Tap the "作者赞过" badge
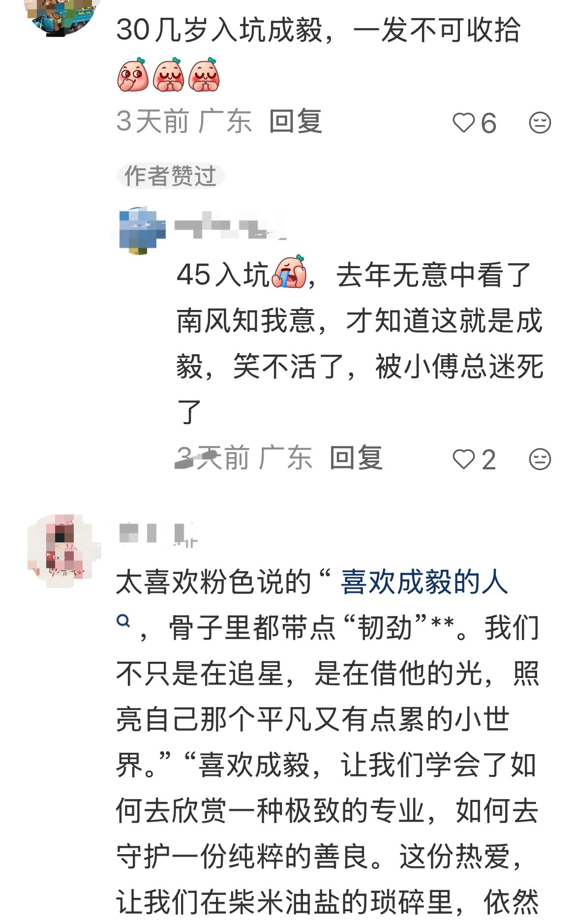This screenshot has width=575, height=924. (x=170, y=176)
